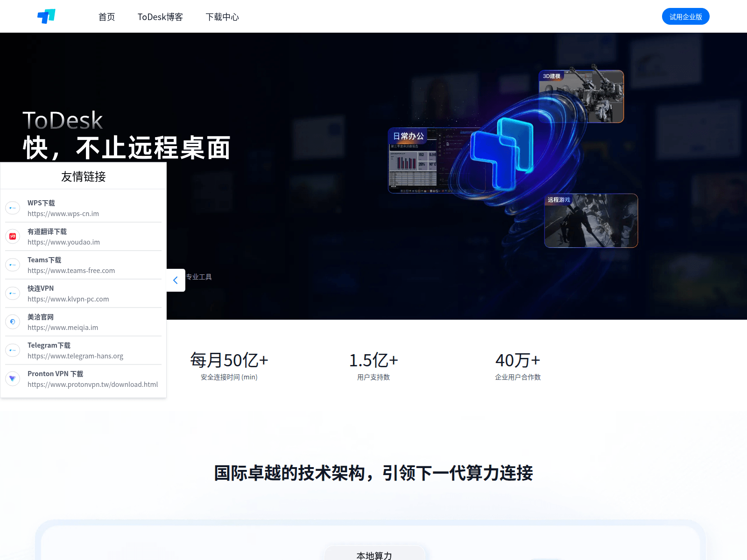Open the 快连VPN link title
The image size is (747, 560).
(x=41, y=288)
